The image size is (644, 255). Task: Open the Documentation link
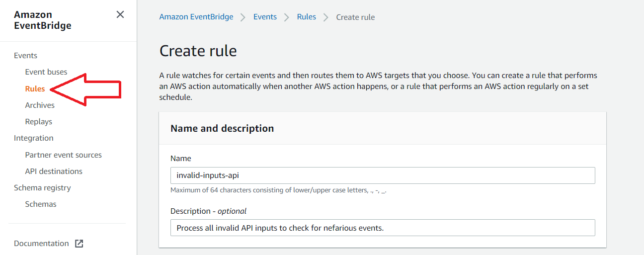click(41, 244)
